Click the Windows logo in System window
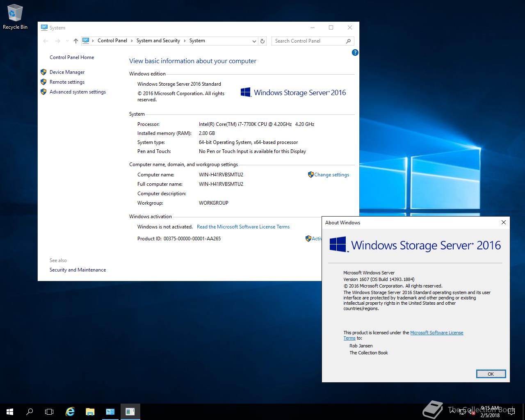525x420 pixels. pyautogui.click(x=246, y=92)
